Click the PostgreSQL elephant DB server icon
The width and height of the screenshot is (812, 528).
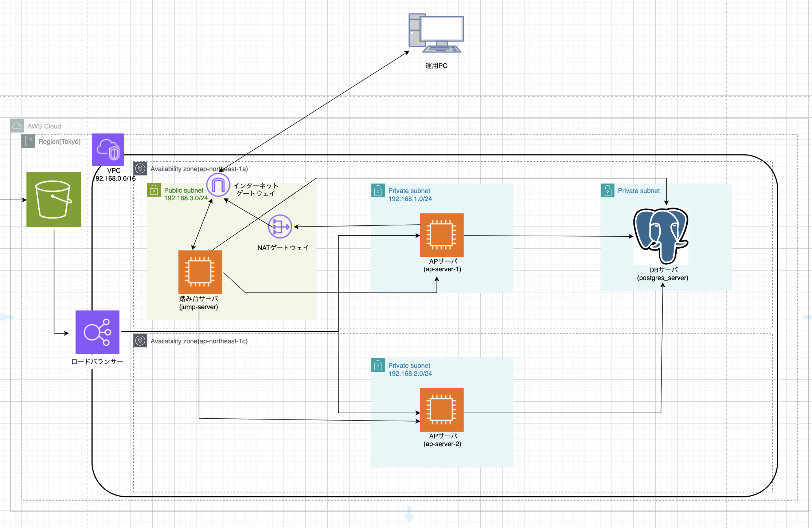point(661,236)
